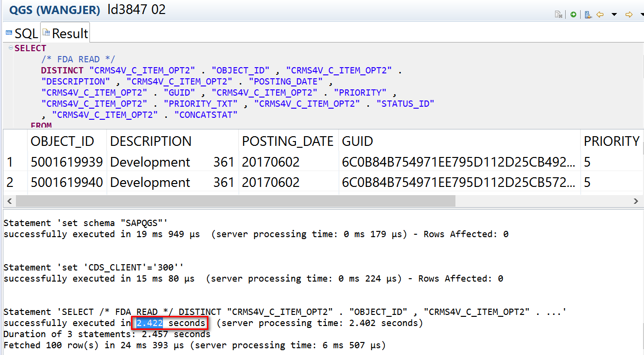
Task: Click the right scroll arrow of result grid
Action: [x=636, y=200]
